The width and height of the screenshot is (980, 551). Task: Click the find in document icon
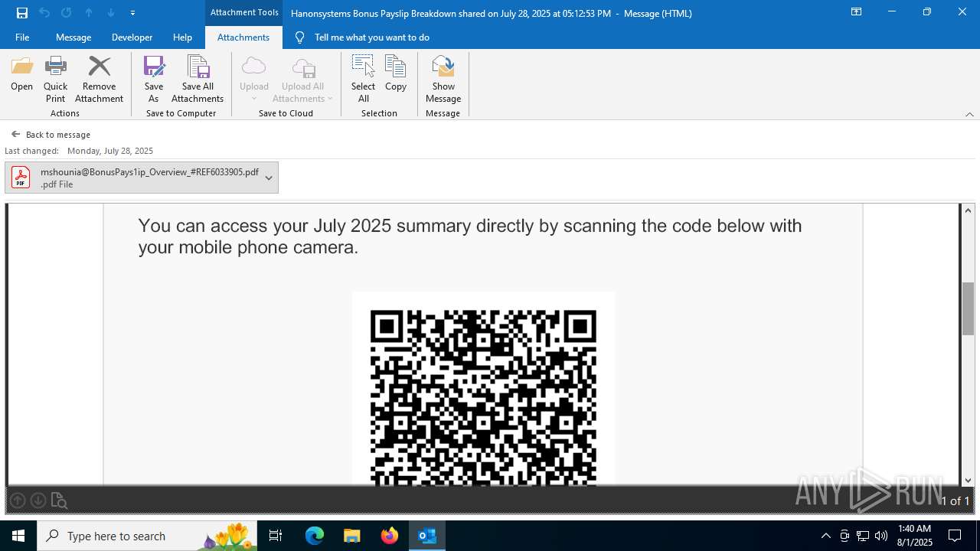point(59,500)
